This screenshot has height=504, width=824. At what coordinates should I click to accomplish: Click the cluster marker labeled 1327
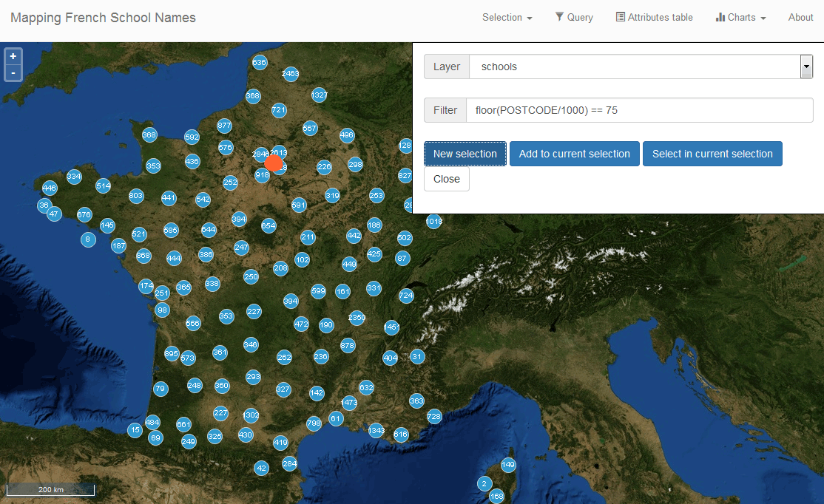[x=320, y=95]
